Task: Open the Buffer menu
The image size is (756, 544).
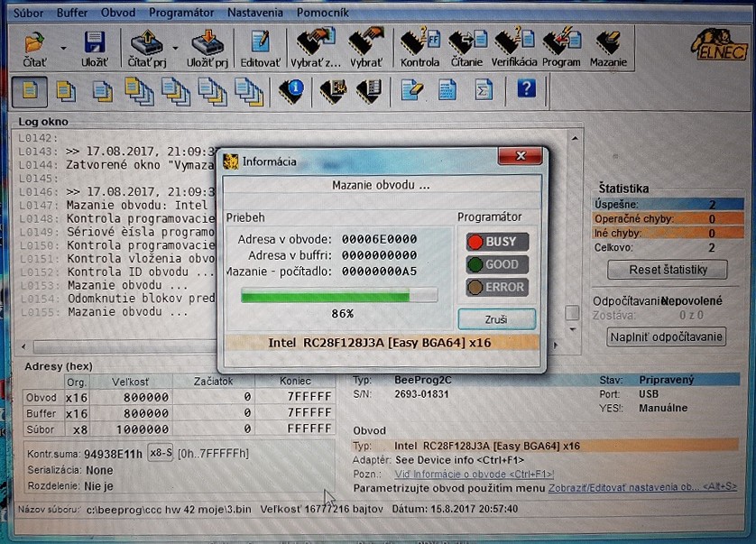Action: pyautogui.click(x=72, y=13)
